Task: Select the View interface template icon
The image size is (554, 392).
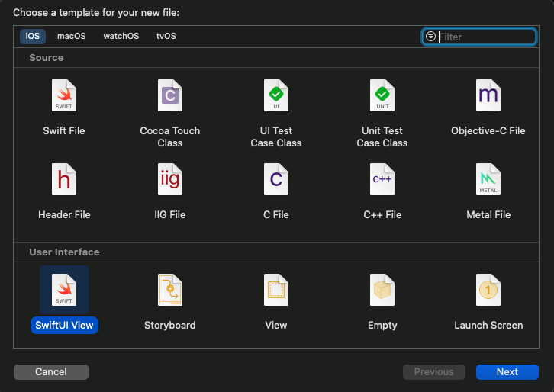Action: (x=276, y=290)
